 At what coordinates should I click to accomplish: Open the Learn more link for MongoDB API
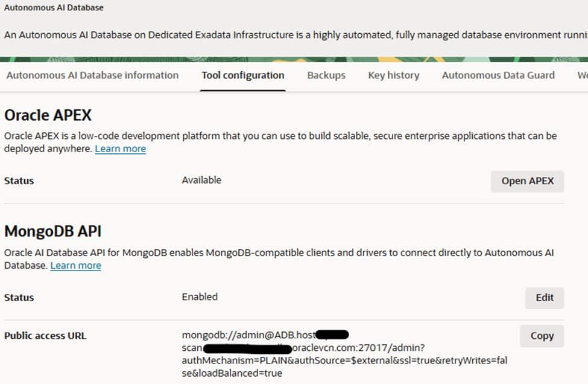(x=75, y=266)
